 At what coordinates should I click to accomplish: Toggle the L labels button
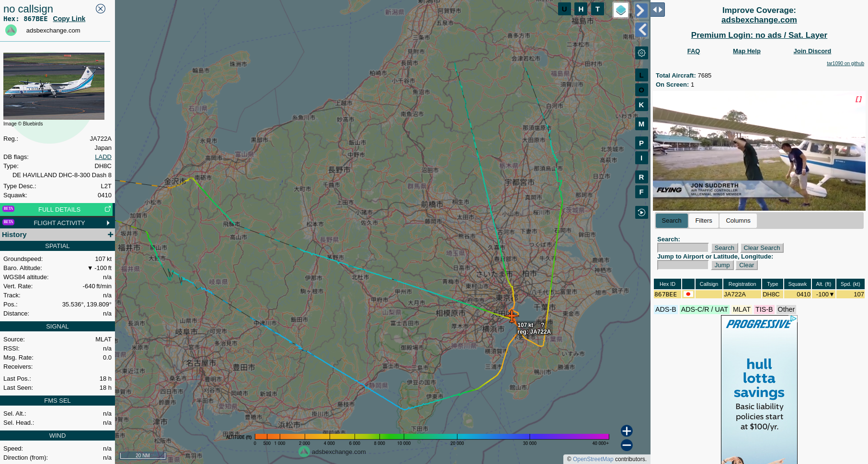pos(641,75)
